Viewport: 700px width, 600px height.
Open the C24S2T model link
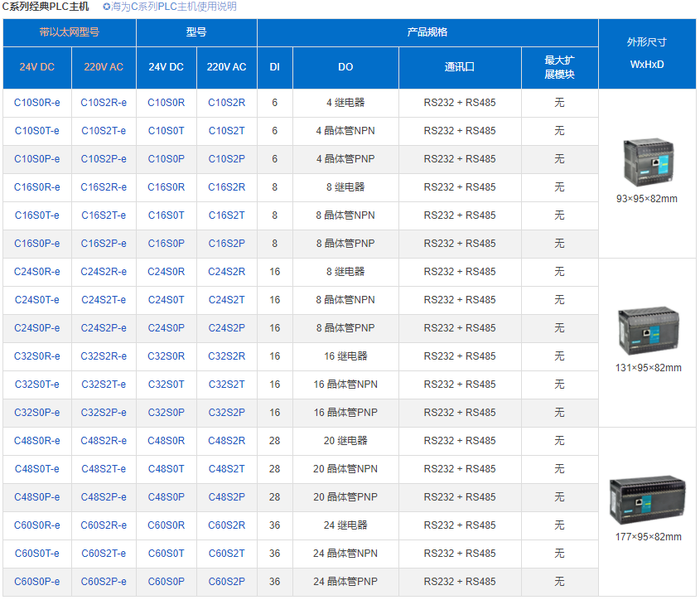tap(226, 300)
